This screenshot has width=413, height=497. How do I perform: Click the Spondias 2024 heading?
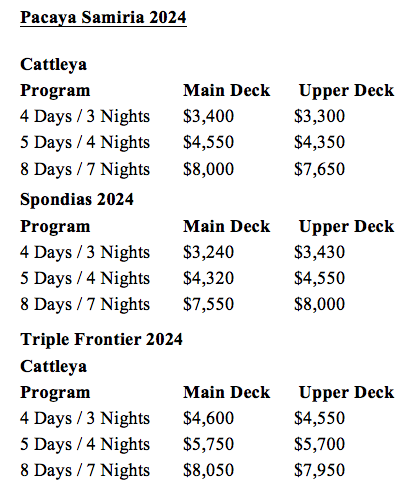[x=77, y=199]
